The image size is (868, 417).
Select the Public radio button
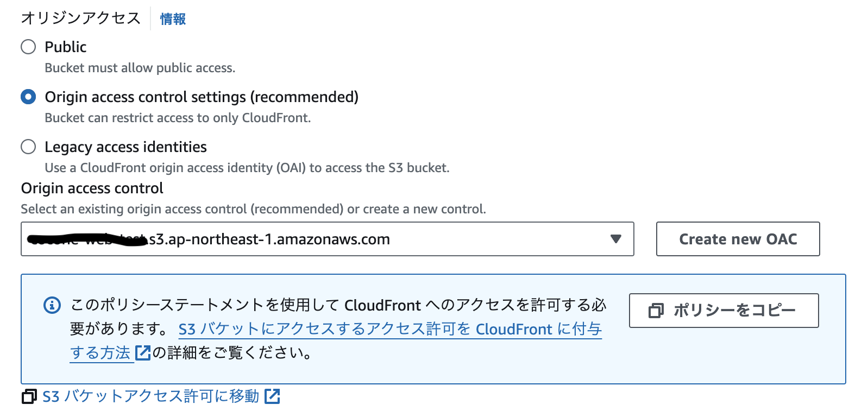pos(28,47)
